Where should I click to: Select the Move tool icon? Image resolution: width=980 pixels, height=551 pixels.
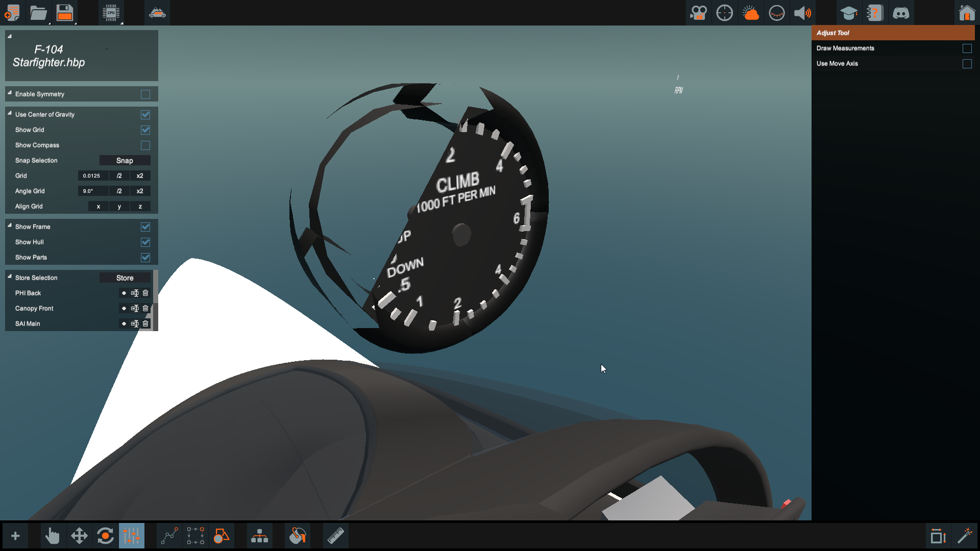click(79, 536)
